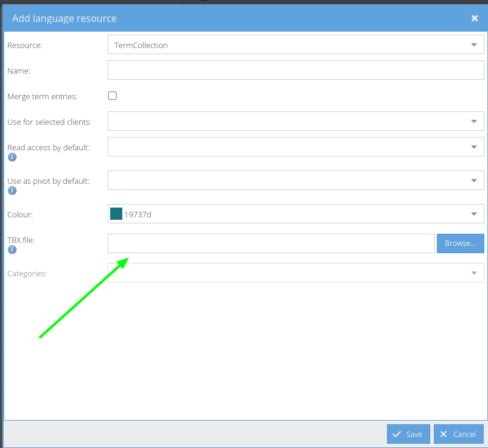Focus the Name input field
The image size is (488, 448).
[x=296, y=71]
